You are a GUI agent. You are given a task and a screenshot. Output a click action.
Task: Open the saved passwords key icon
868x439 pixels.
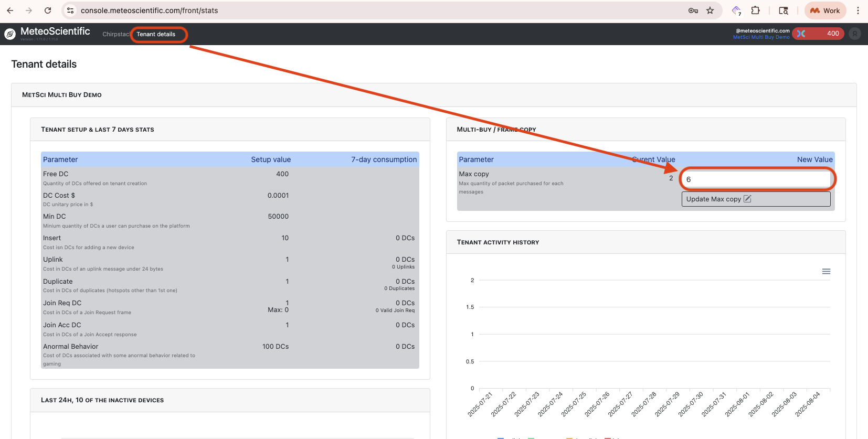pyautogui.click(x=693, y=10)
